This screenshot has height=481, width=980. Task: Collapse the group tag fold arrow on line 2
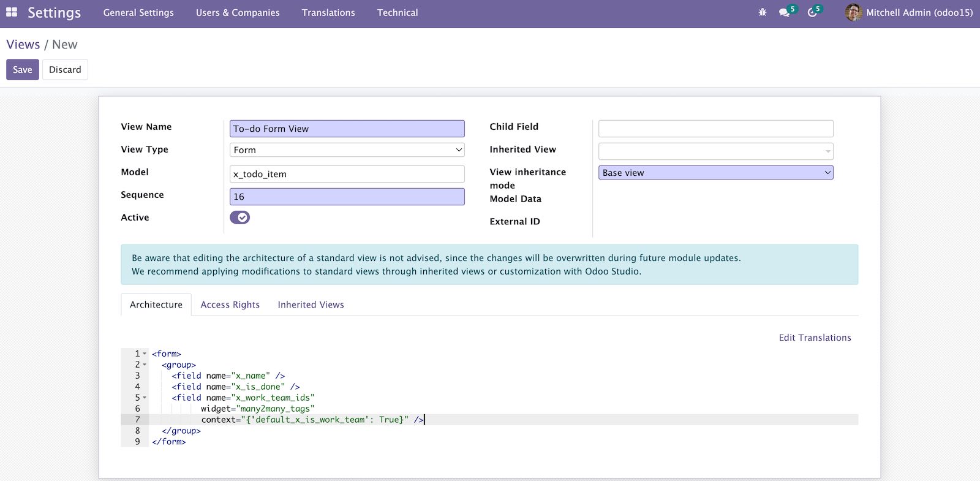(145, 365)
